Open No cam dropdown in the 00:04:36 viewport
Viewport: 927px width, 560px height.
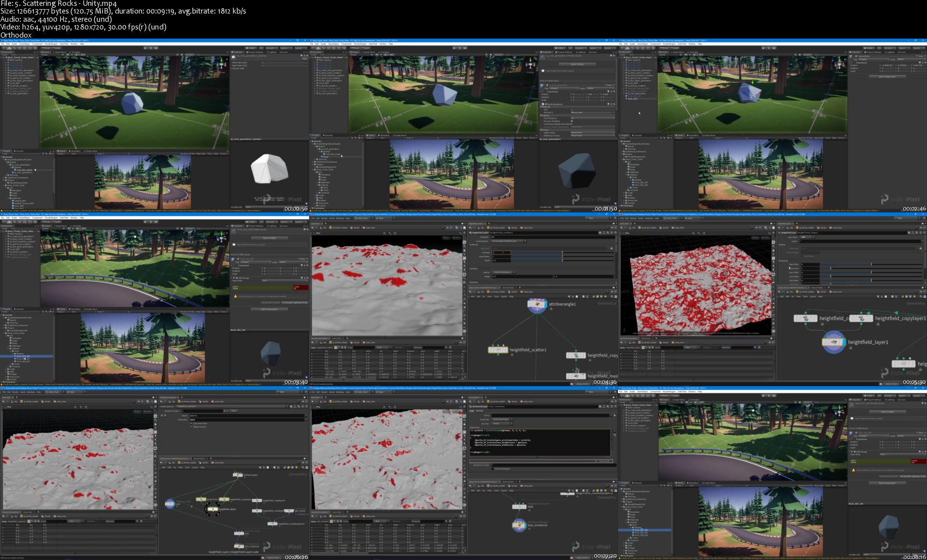click(456, 238)
